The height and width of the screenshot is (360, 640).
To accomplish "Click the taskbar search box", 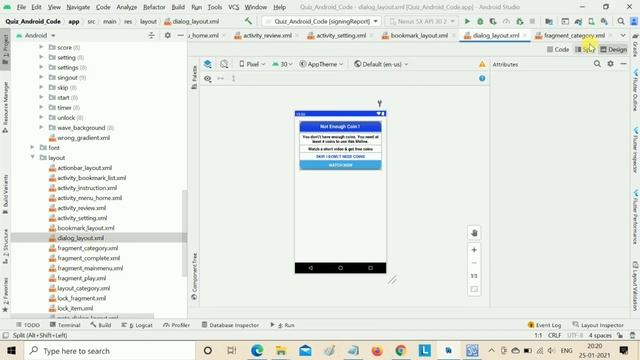I will point(109,351).
